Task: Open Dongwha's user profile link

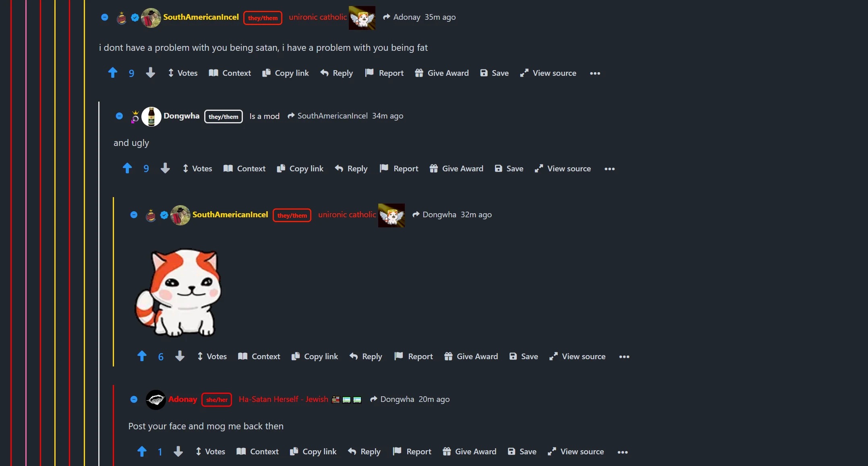Action: (181, 116)
